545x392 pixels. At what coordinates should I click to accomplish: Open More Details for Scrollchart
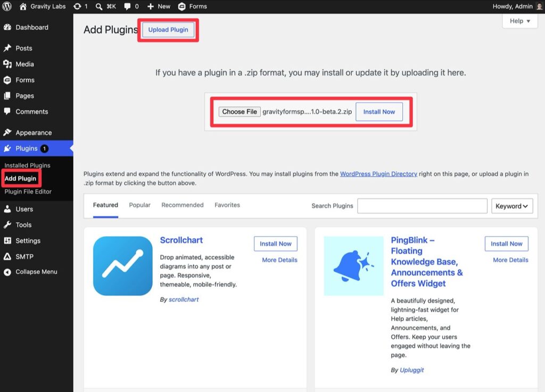point(280,260)
